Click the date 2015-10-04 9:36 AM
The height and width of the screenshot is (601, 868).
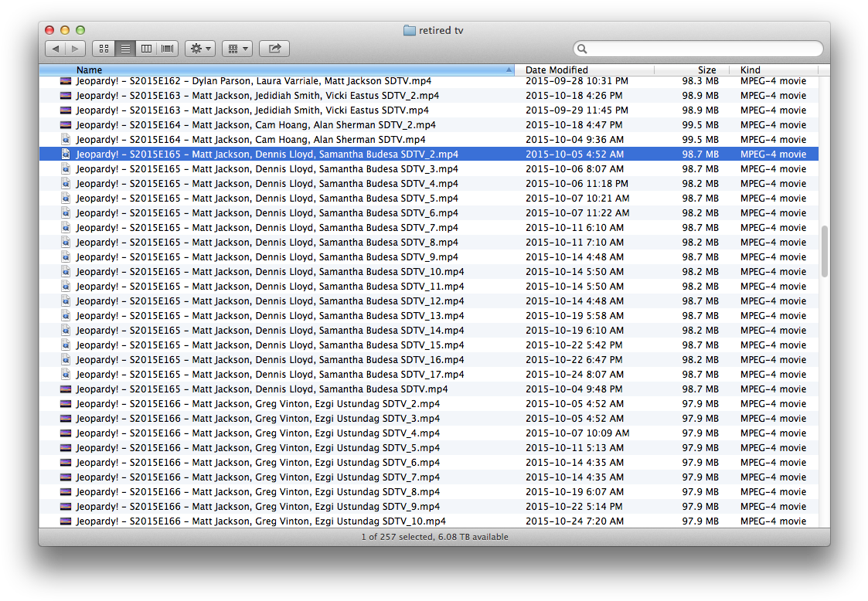tap(574, 140)
